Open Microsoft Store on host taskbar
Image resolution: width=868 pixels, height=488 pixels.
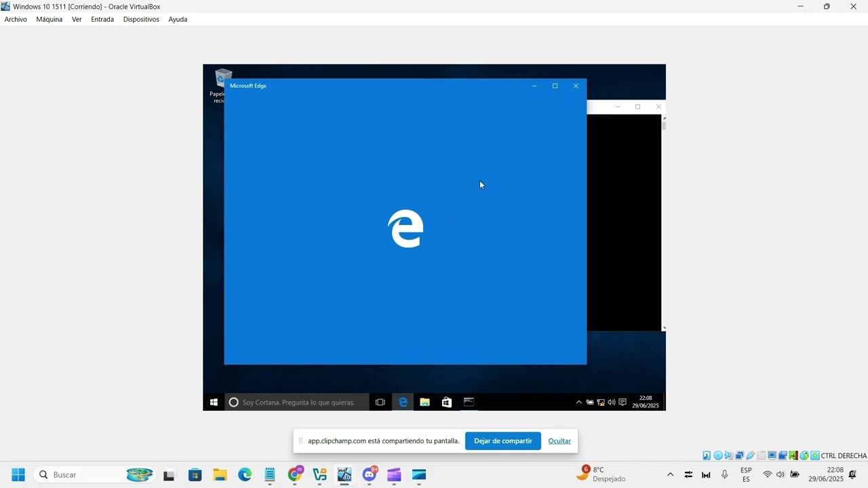click(195, 474)
